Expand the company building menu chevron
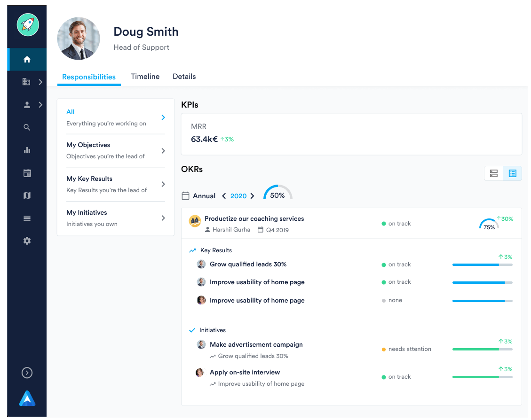The width and height of the screenshot is (531, 420). (40, 82)
